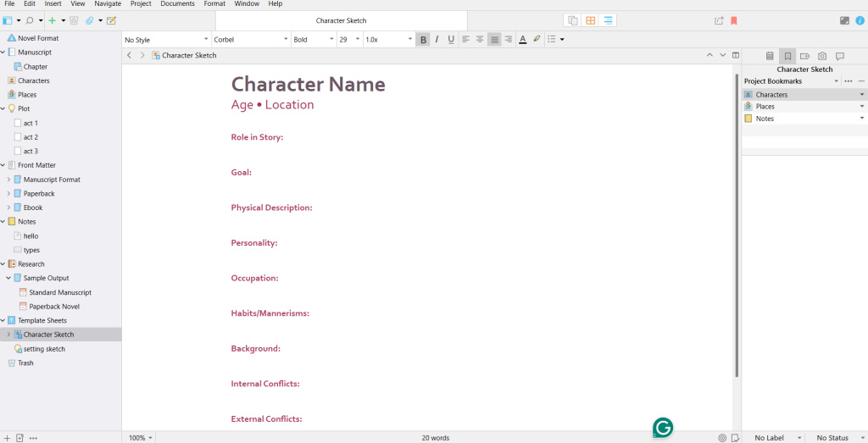Open the Corbel font family dropdown
This screenshot has height=443, width=868.
[x=249, y=40]
